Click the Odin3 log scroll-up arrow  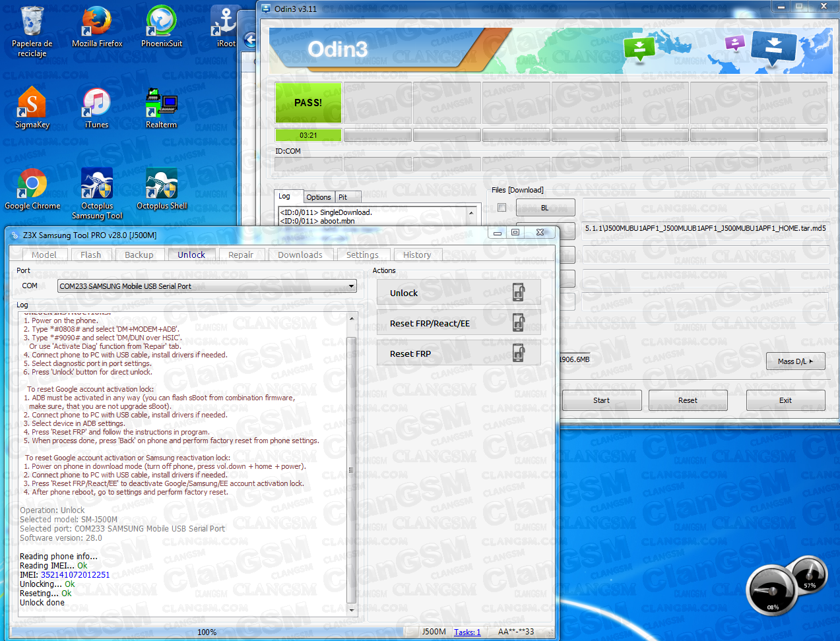click(471, 212)
